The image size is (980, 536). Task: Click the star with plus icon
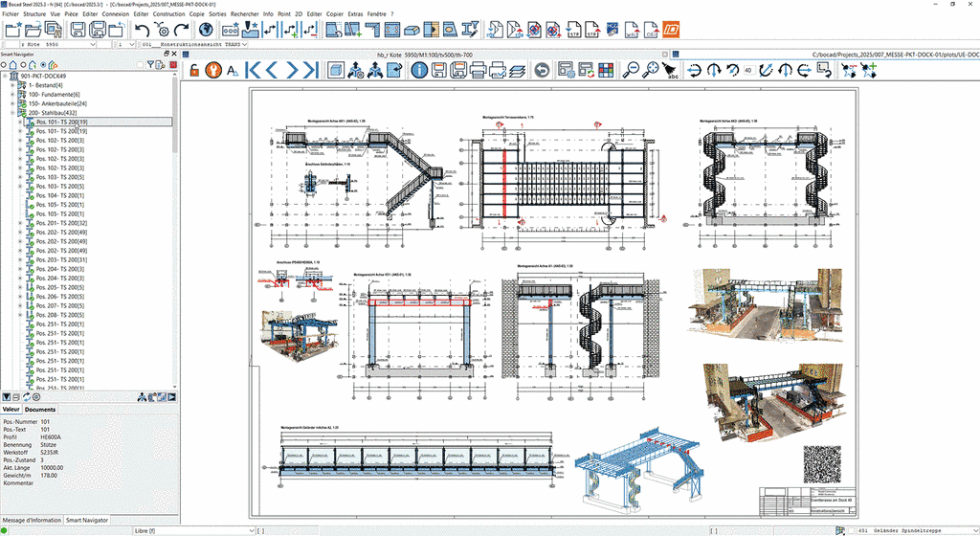click(x=869, y=70)
